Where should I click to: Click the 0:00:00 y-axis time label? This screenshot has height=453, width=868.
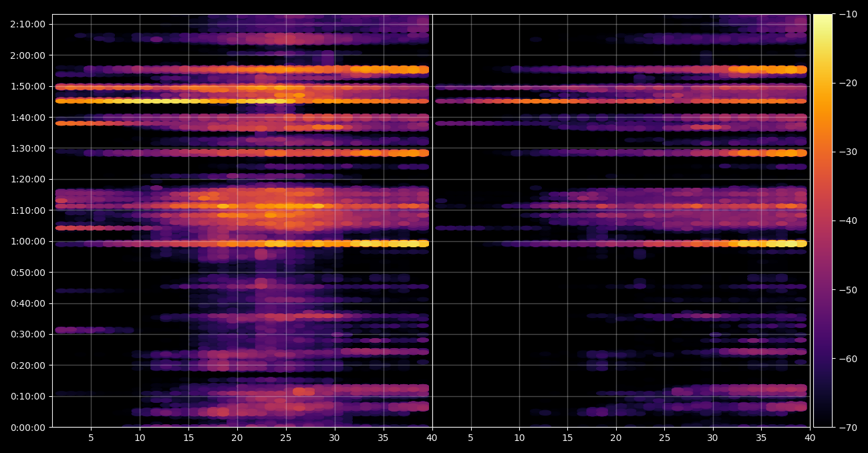29,428
